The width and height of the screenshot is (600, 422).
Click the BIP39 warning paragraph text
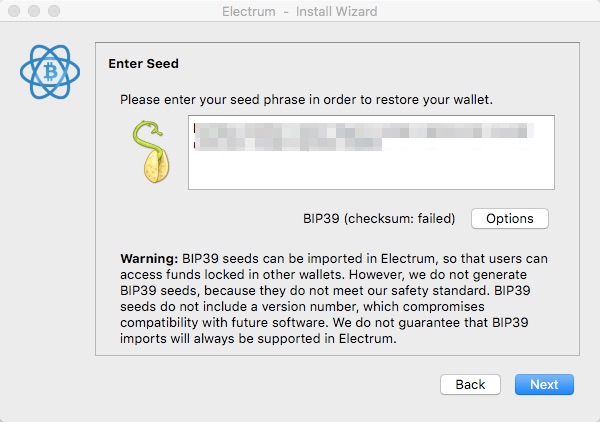click(x=334, y=298)
